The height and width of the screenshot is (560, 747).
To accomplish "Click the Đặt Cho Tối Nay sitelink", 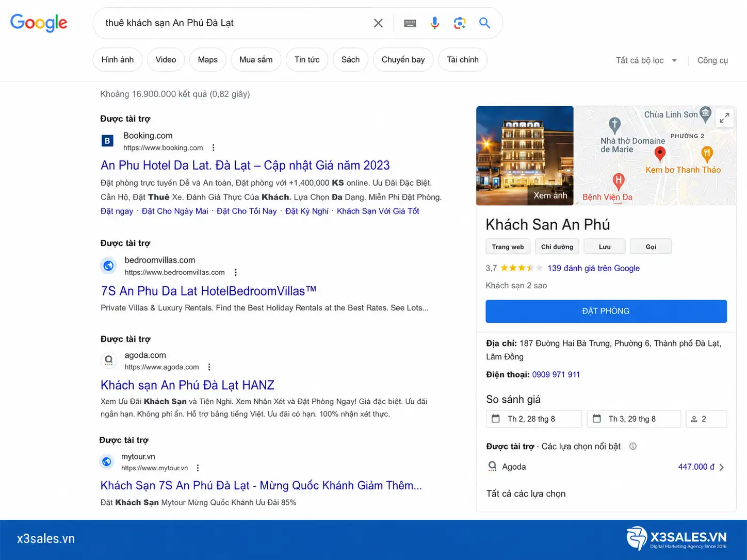I will click(247, 211).
